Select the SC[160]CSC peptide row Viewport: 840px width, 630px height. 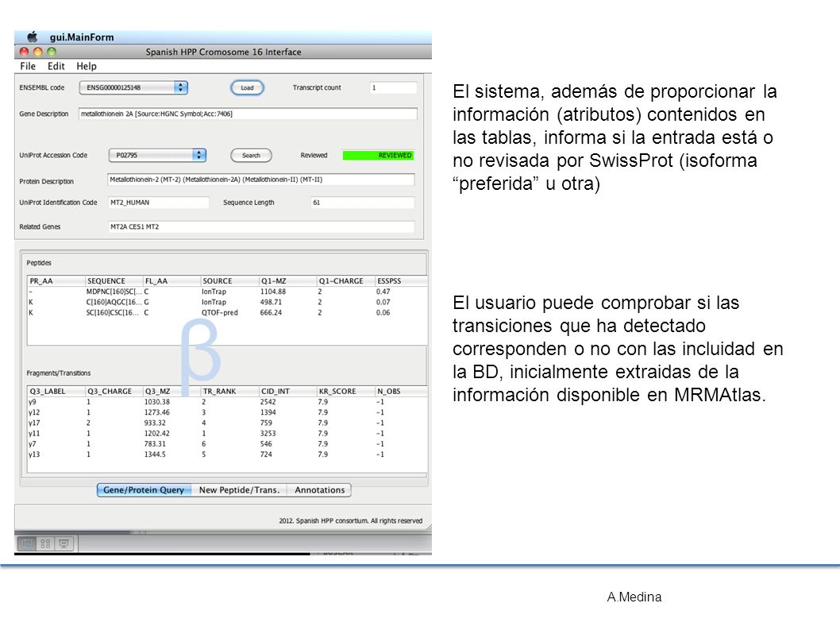[227, 312]
